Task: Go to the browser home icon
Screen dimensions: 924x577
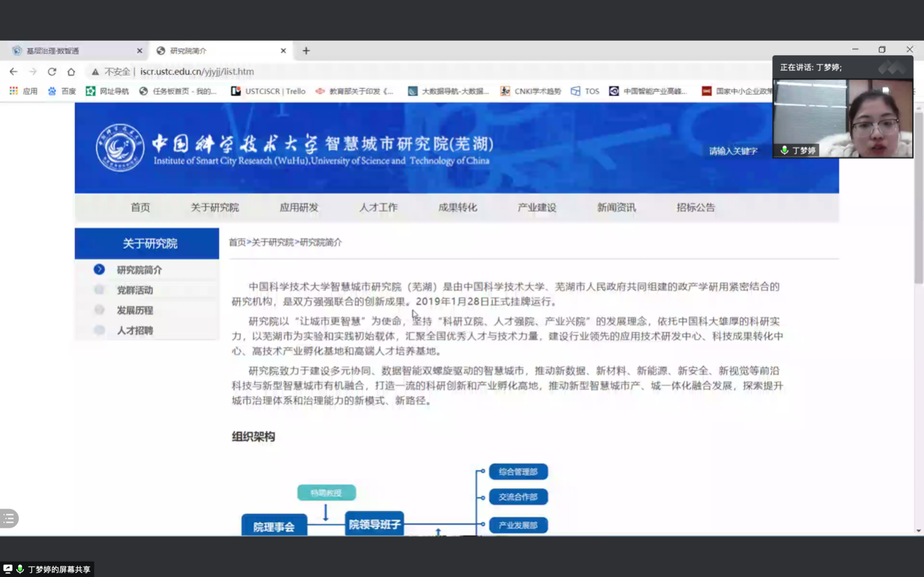Action: (x=71, y=72)
